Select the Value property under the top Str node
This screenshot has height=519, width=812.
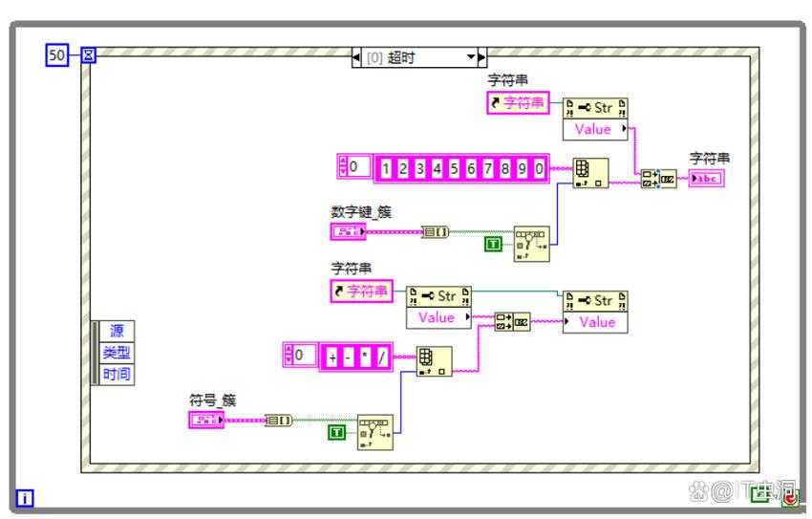click(595, 129)
